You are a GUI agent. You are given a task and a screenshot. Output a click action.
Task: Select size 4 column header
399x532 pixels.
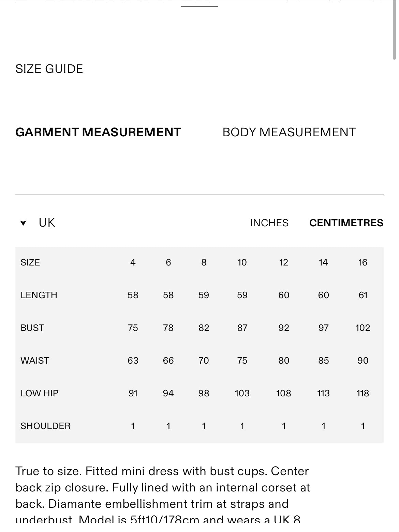point(133,262)
